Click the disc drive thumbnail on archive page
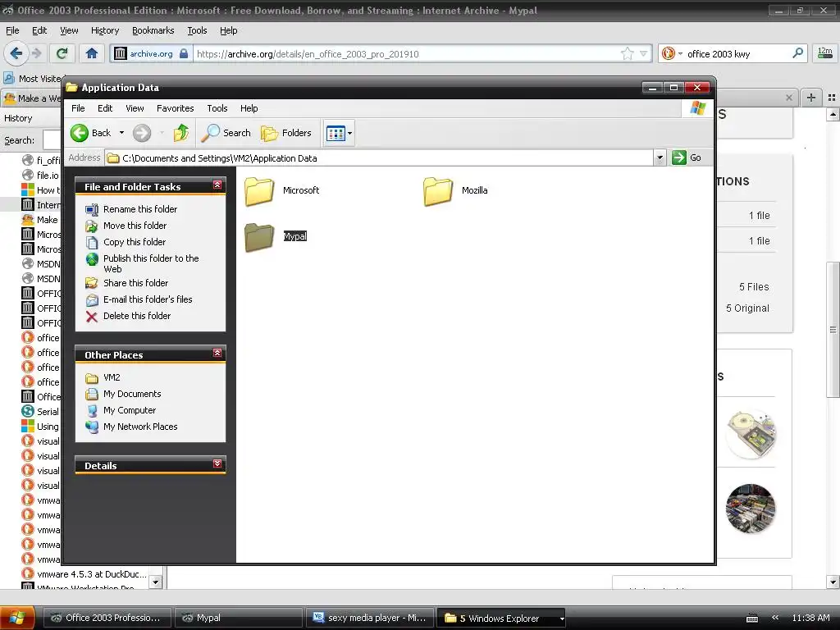Image resolution: width=840 pixels, height=630 pixels. (x=751, y=434)
